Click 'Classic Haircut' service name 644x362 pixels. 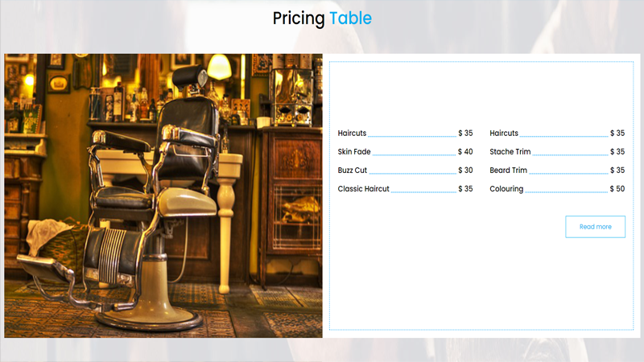(364, 189)
